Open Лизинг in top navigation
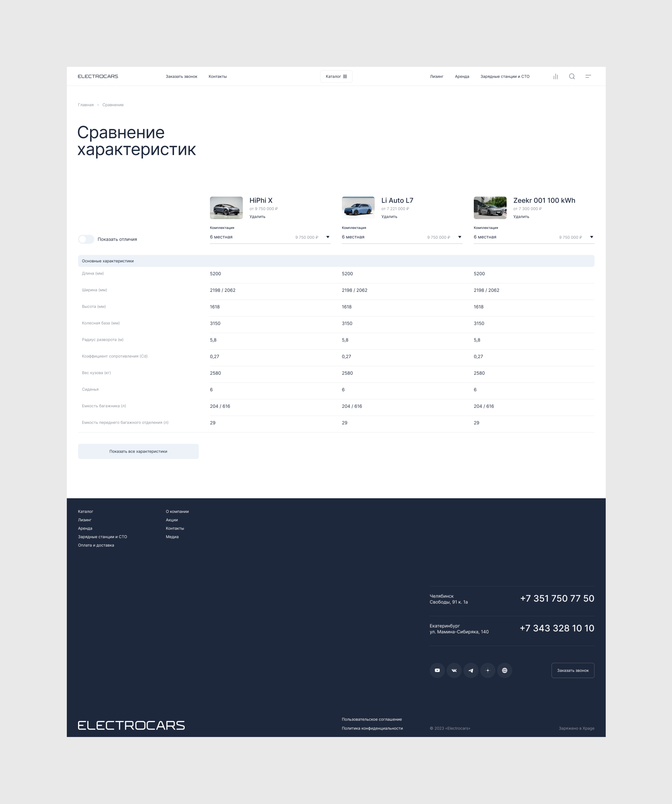The image size is (672, 804). click(437, 77)
